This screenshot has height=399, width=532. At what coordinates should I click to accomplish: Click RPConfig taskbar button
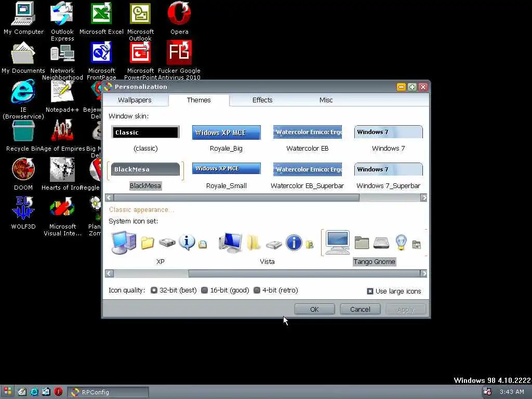pyautogui.click(x=108, y=392)
